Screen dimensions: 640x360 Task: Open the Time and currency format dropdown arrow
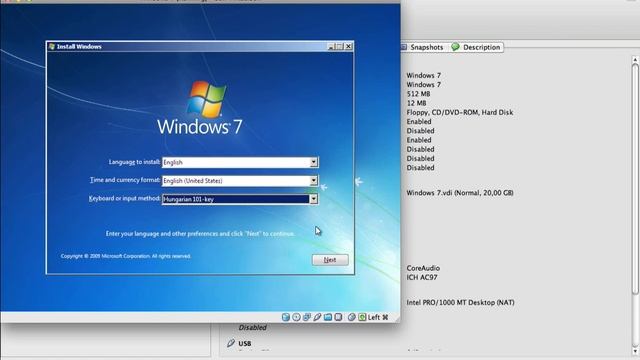(313, 180)
